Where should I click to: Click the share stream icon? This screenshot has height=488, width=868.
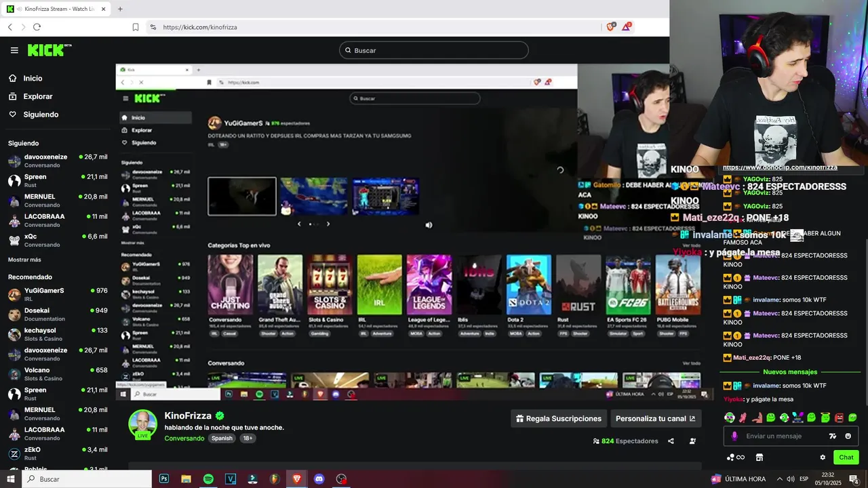pyautogui.click(x=671, y=441)
